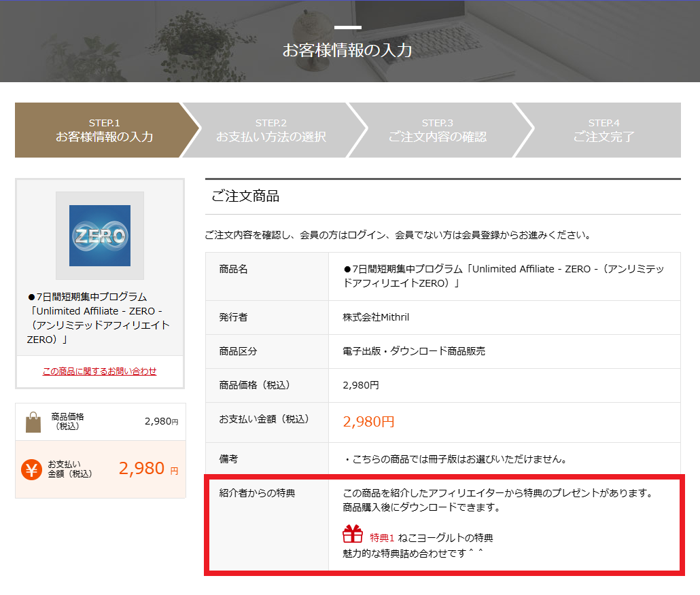Click the large 2,980 sidebar total
The image size is (700, 595).
pos(141,468)
